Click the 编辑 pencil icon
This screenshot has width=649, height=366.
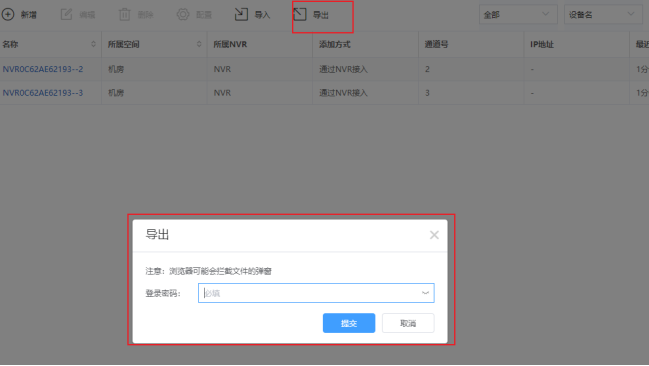click(x=66, y=14)
